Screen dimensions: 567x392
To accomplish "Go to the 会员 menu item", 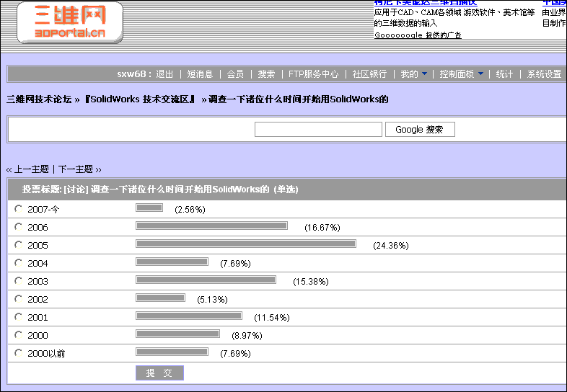I will [x=235, y=74].
